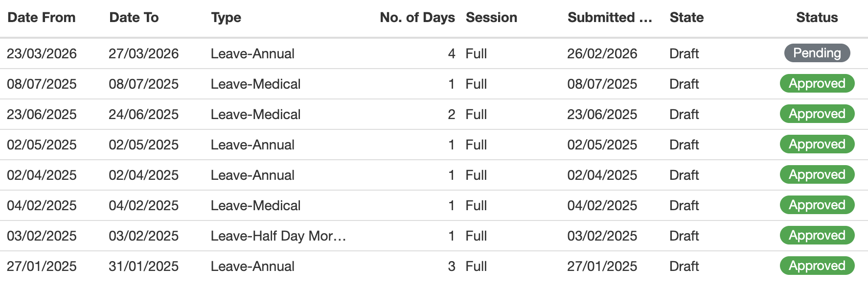Click Approved badge for 23/06/2025 leave row
Viewport: 868px width, 293px height.
[817, 114]
